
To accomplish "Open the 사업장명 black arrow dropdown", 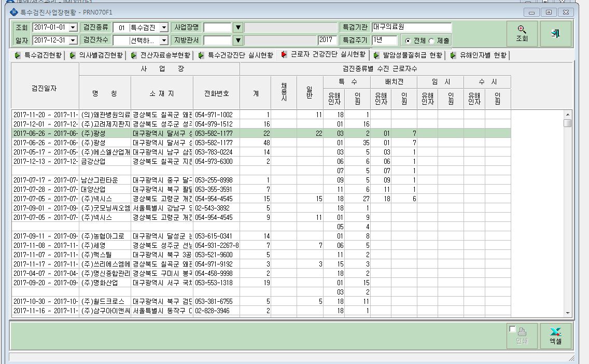I will coord(238,27).
